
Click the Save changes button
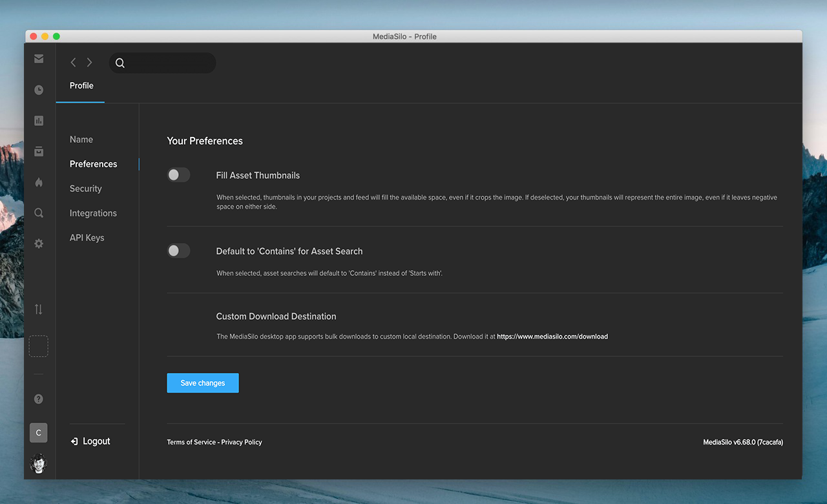[203, 383]
